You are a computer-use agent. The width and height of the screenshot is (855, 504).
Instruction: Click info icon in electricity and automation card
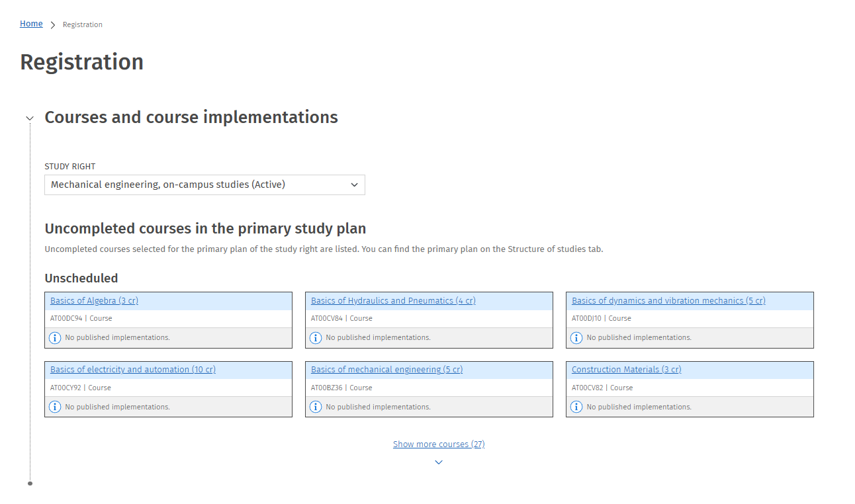[x=56, y=407]
